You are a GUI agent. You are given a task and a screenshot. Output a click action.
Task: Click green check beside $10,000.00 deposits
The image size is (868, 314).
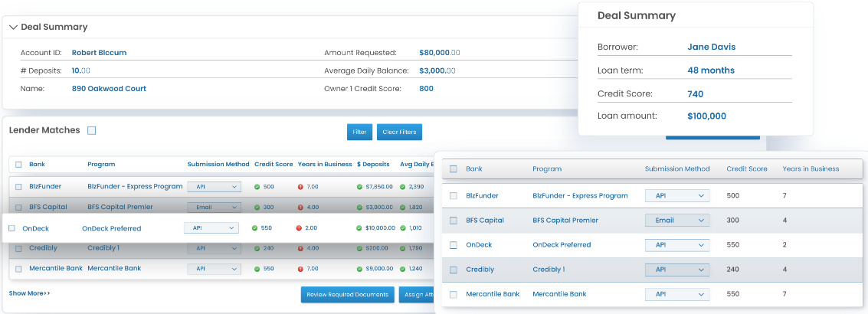pos(359,228)
